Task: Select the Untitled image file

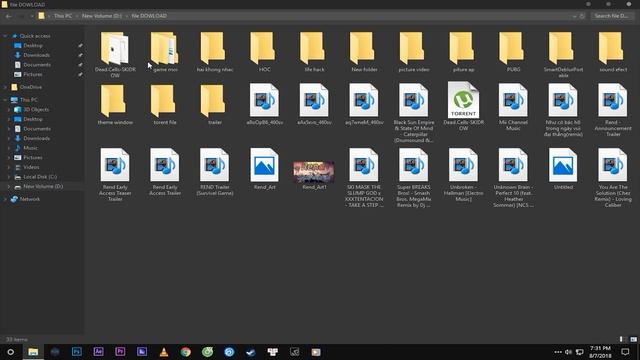Action: 563,169
